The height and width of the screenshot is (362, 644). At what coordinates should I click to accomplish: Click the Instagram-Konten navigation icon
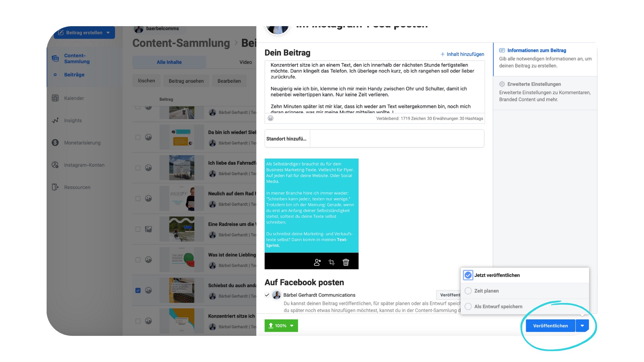pos(54,165)
